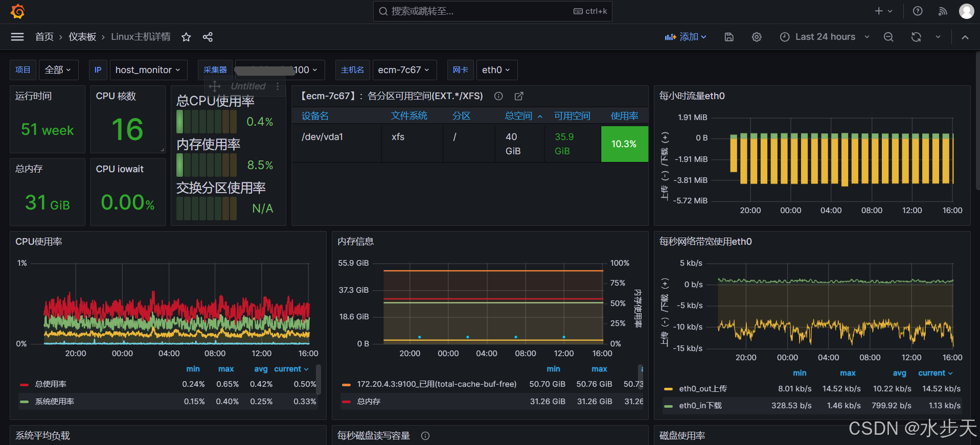Screen dimensions: 980x445
Task: Zoom out time range magnifier icon
Action: (888, 37)
